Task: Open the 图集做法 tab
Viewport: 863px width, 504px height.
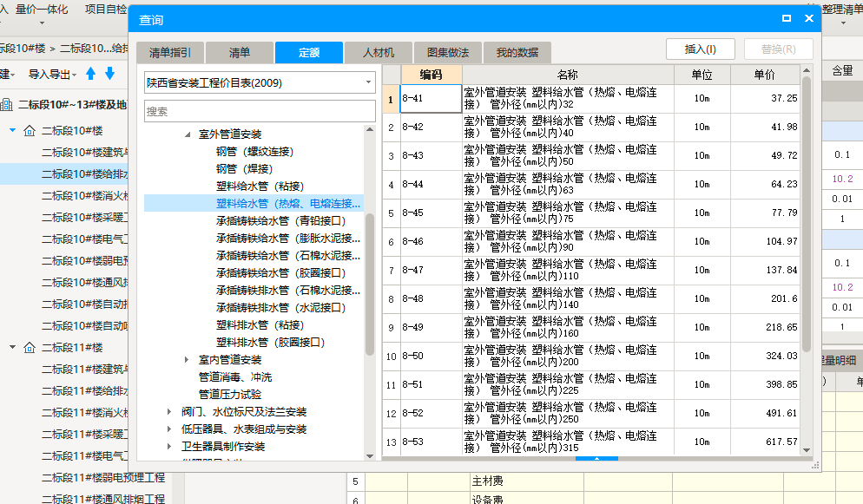Action: [448, 53]
